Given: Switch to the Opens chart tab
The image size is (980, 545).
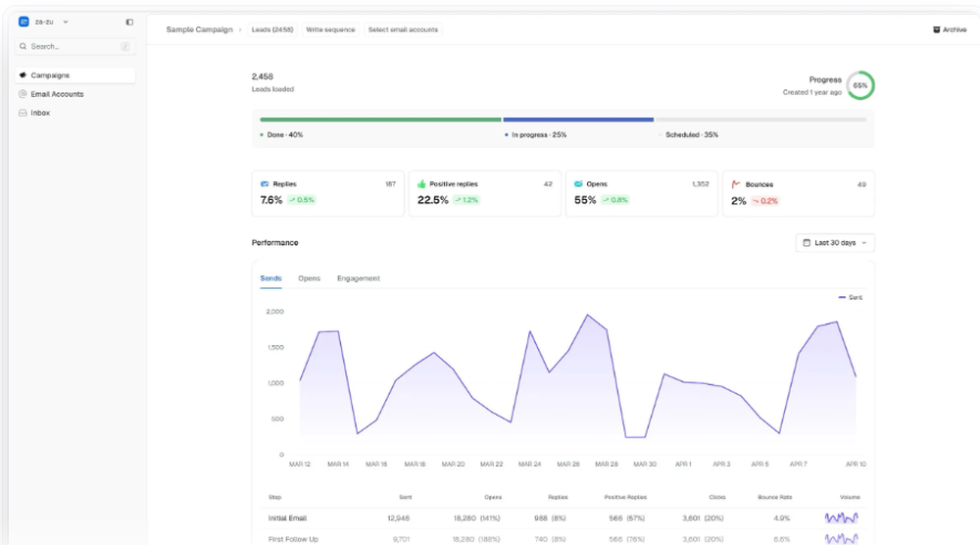Looking at the screenshot, I should 309,278.
